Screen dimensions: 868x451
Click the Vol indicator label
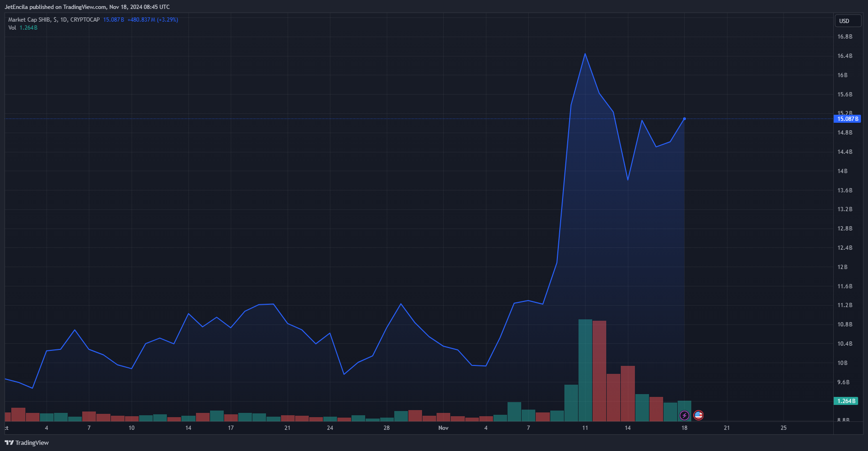(x=12, y=28)
